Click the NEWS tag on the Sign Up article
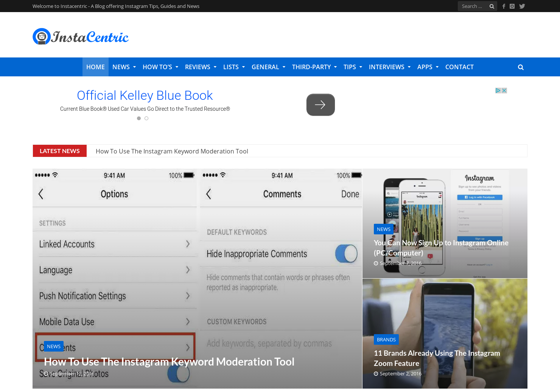This screenshot has width=560, height=392. click(x=384, y=229)
